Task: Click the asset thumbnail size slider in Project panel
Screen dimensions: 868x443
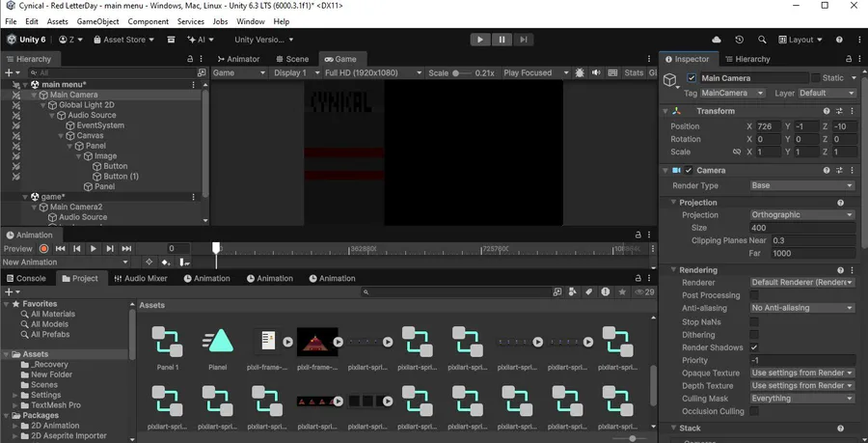Action: (632, 438)
